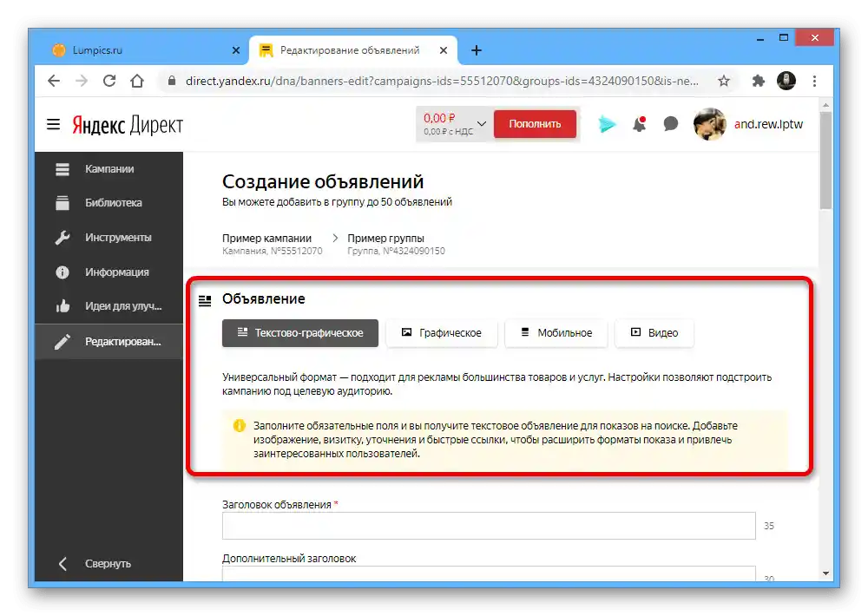Click the Создание объявлений heading
The width and height of the screenshot is (868, 616).
[x=323, y=181]
